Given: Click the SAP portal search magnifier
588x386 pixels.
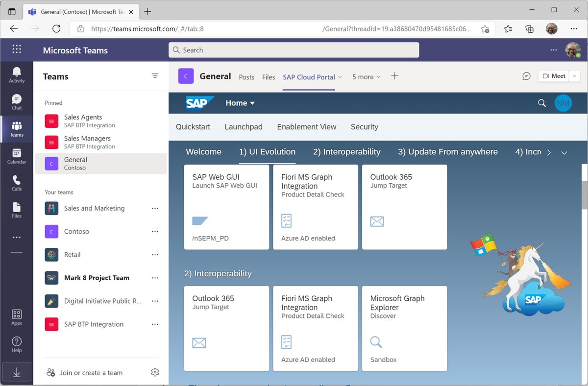Looking at the screenshot, I should click(x=542, y=103).
